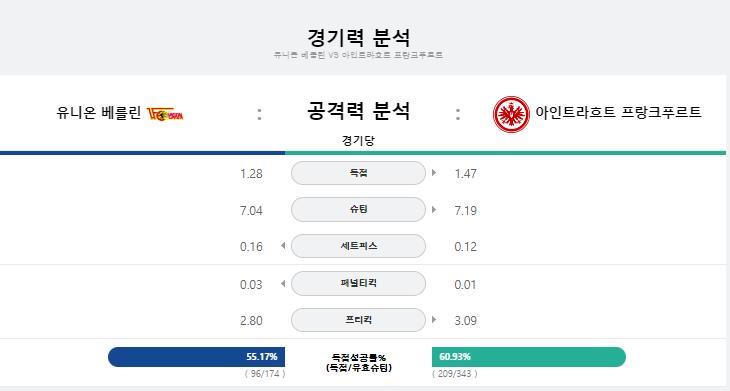Screen dimensions: 730x391
Task: Select the 세트피스 stat pill button
Action: (358, 246)
